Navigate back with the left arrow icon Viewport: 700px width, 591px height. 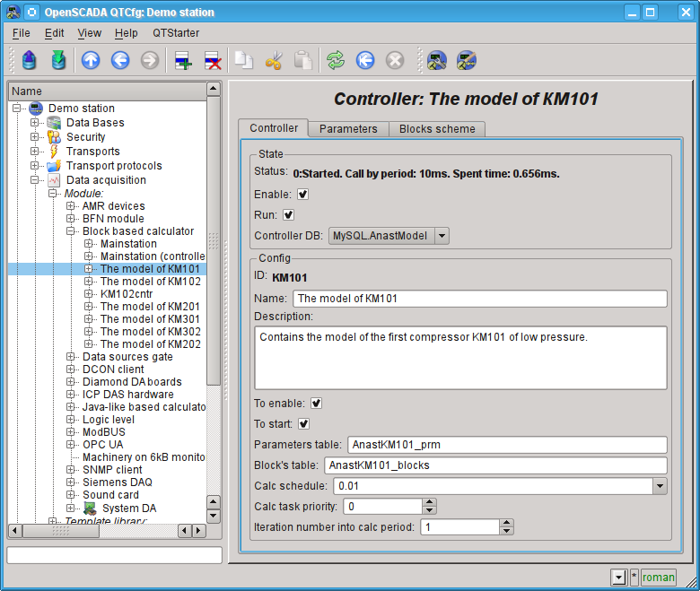120,60
